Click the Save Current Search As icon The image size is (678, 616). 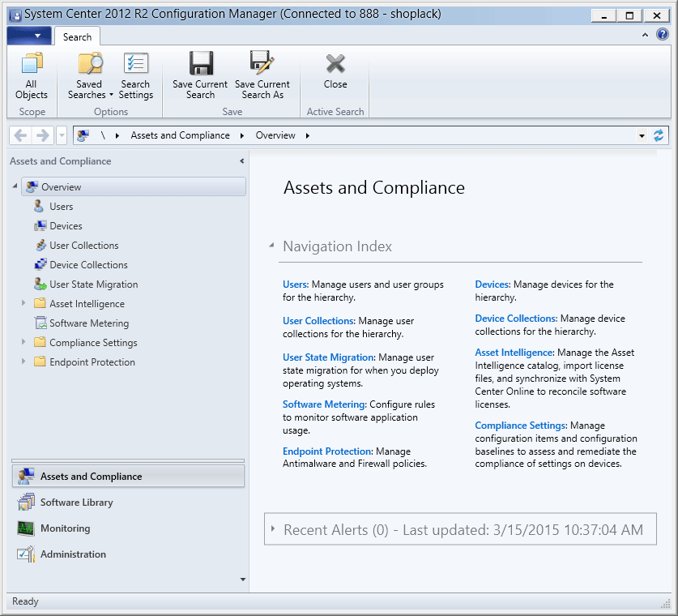[262, 62]
